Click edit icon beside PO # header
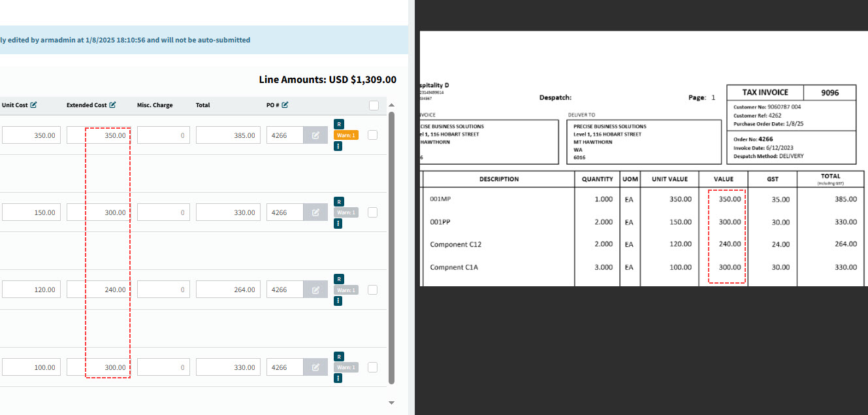Image resolution: width=868 pixels, height=415 pixels. 285,105
